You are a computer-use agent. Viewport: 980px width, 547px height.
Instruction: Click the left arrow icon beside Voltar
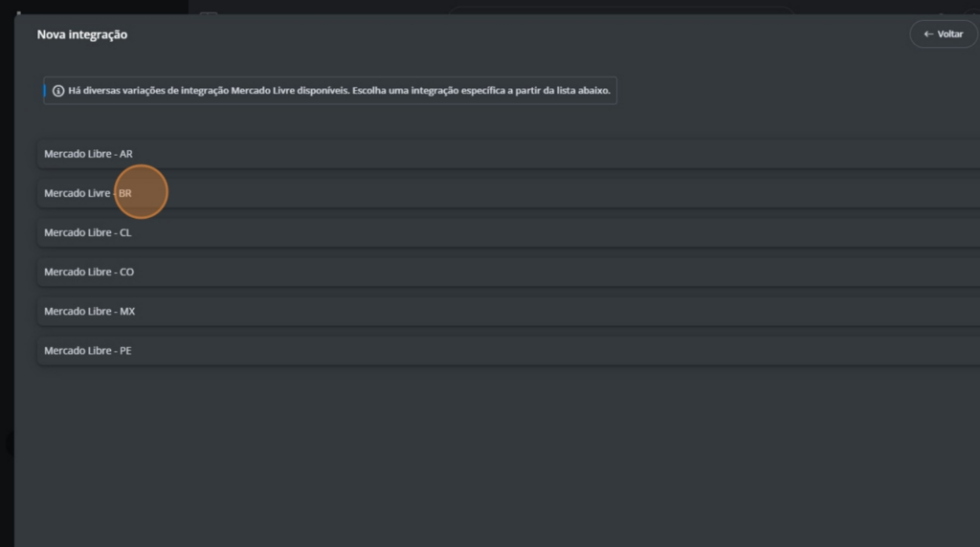click(928, 34)
